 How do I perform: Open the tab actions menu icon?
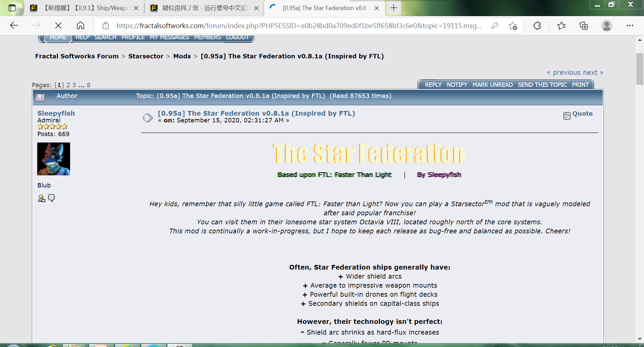(12, 8)
